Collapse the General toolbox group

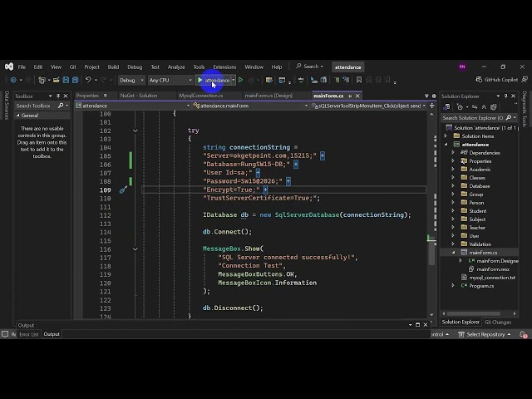tap(18, 116)
